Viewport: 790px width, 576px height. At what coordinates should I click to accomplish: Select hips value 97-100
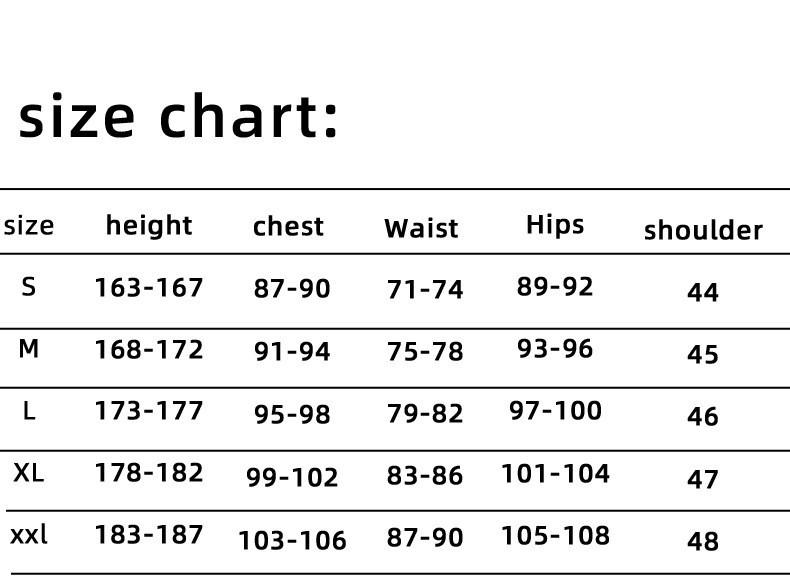pyautogui.click(x=555, y=411)
